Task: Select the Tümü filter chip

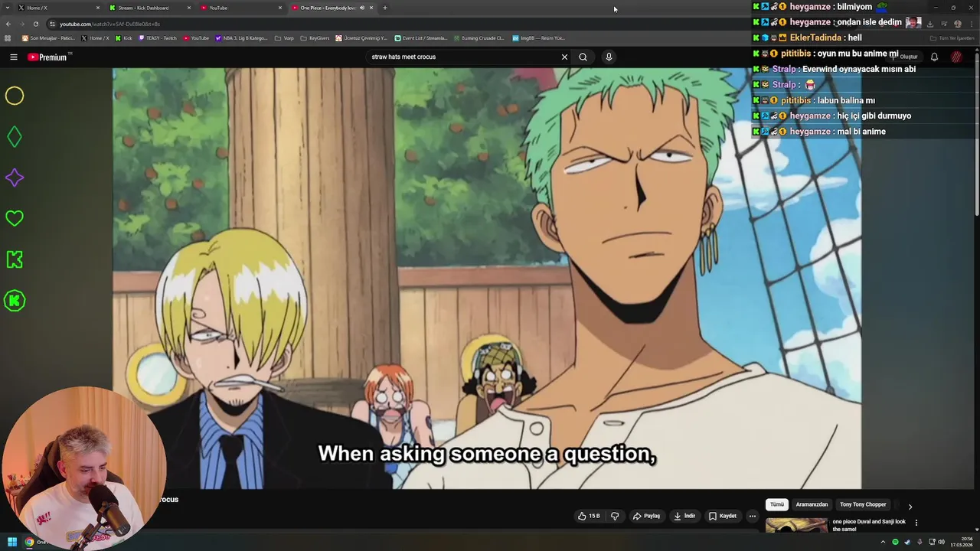Action: pyautogui.click(x=777, y=504)
